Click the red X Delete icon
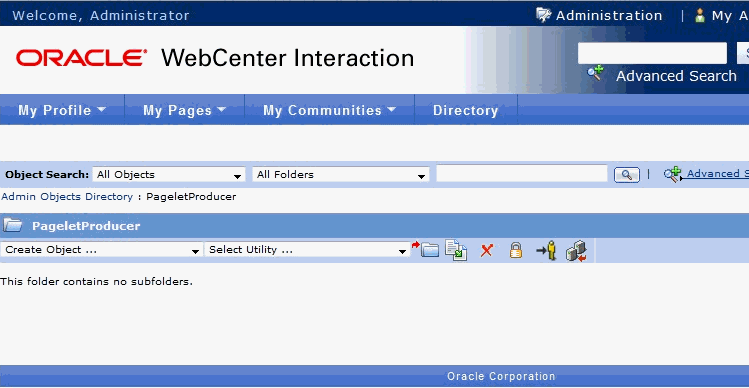 (486, 250)
